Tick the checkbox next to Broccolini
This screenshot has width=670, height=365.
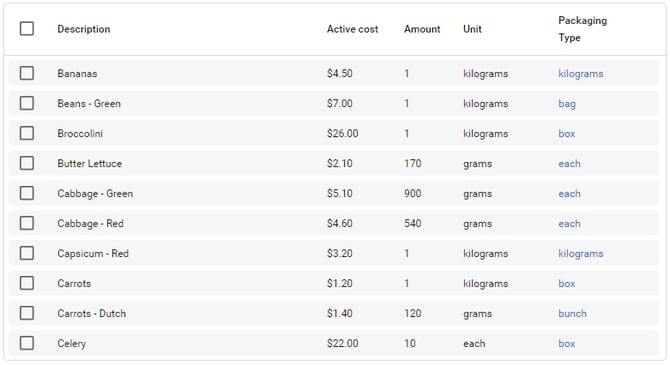(27, 133)
